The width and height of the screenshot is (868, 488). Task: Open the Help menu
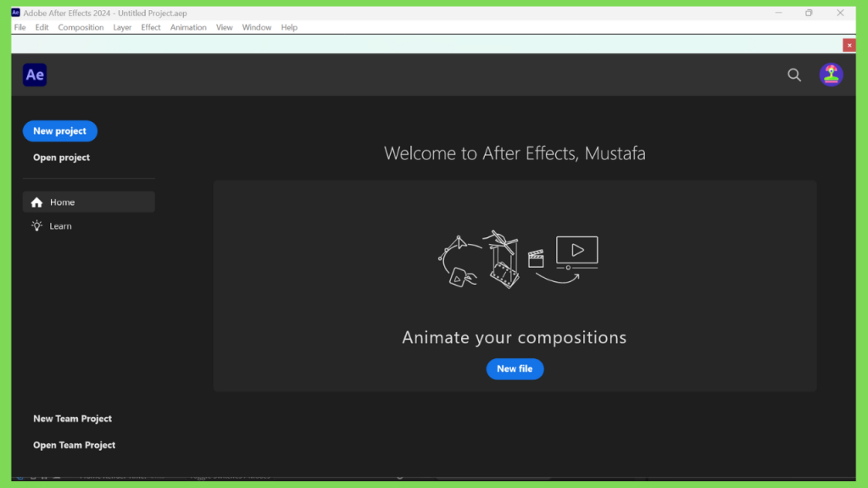[x=289, y=27]
